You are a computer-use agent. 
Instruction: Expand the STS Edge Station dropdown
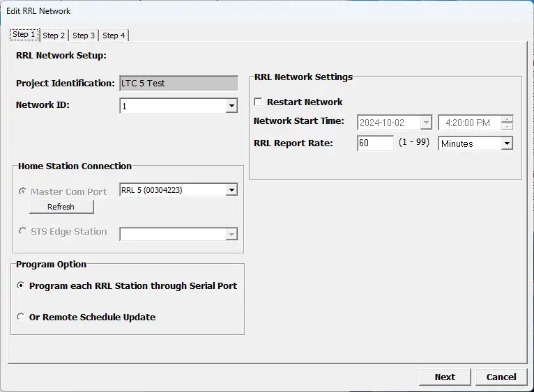(231, 235)
